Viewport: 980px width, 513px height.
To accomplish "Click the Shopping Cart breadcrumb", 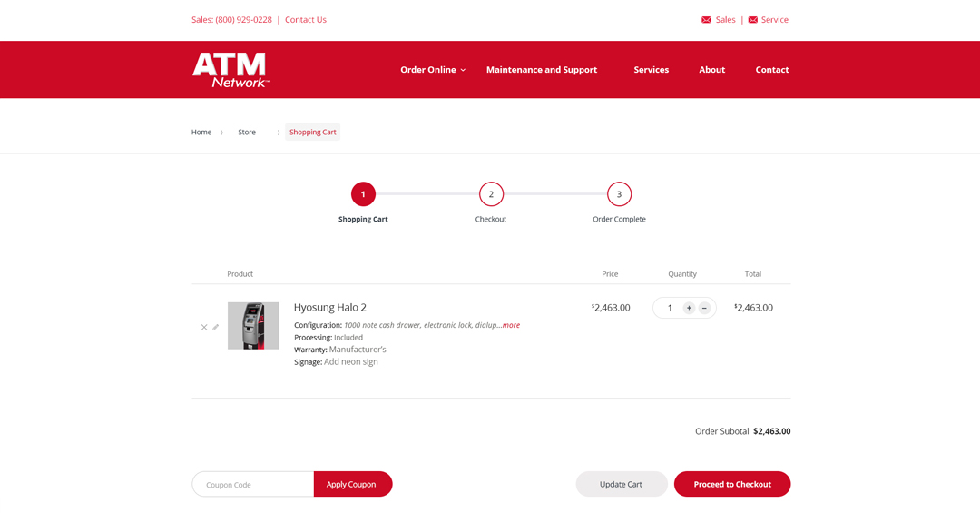I will [x=312, y=132].
